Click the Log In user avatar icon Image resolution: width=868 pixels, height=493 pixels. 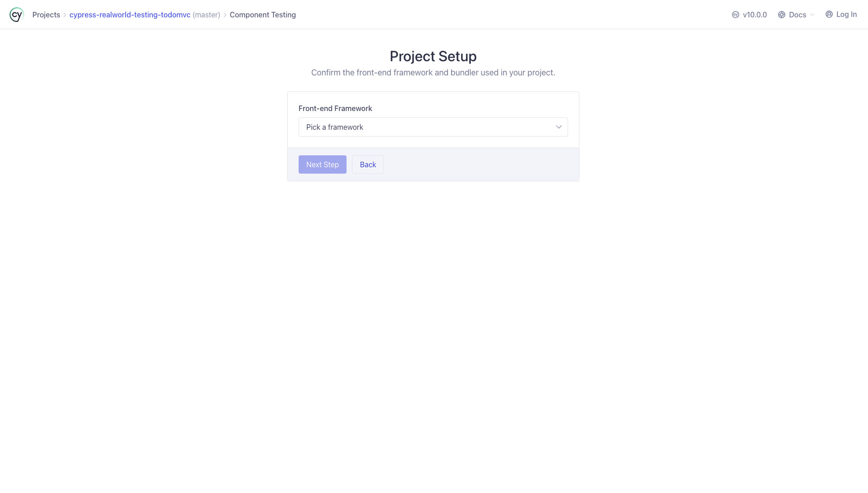tap(829, 14)
